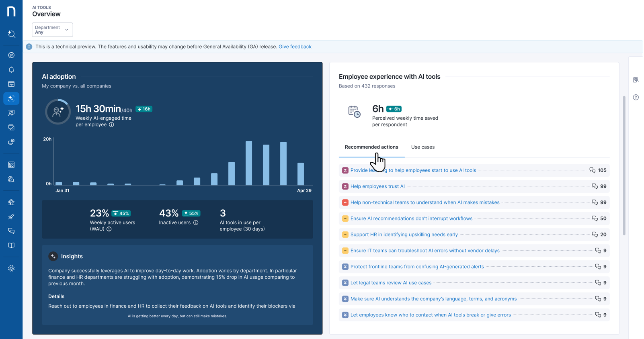This screenshot has height=339, width=644.
Task: Switch to the Use cases tab
Action: (x=422, y=147)
